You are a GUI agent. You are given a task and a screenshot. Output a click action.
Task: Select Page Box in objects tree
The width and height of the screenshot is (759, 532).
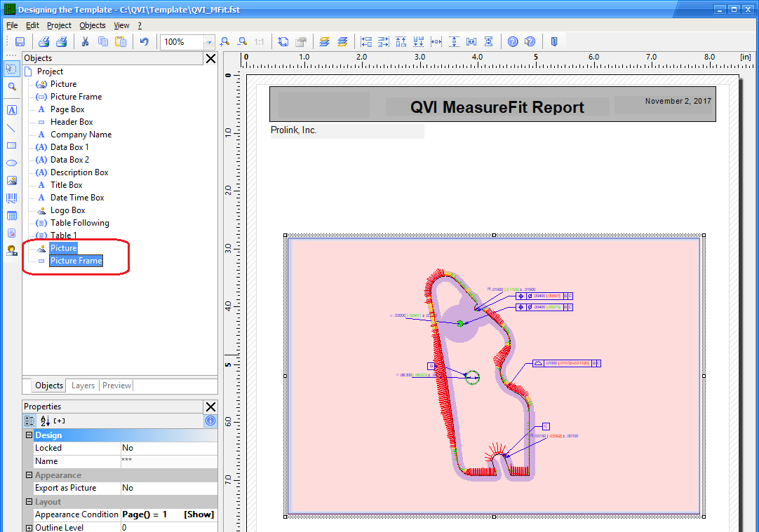(x=67, y=109)
